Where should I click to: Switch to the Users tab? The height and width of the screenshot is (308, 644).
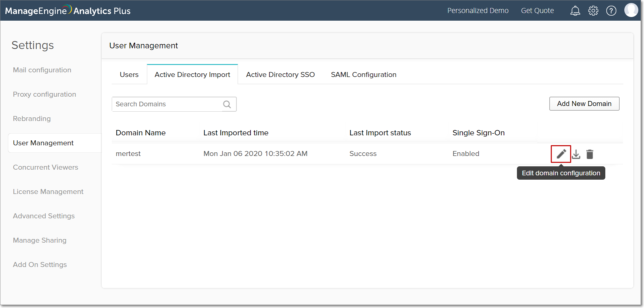(x=129, y=75)
